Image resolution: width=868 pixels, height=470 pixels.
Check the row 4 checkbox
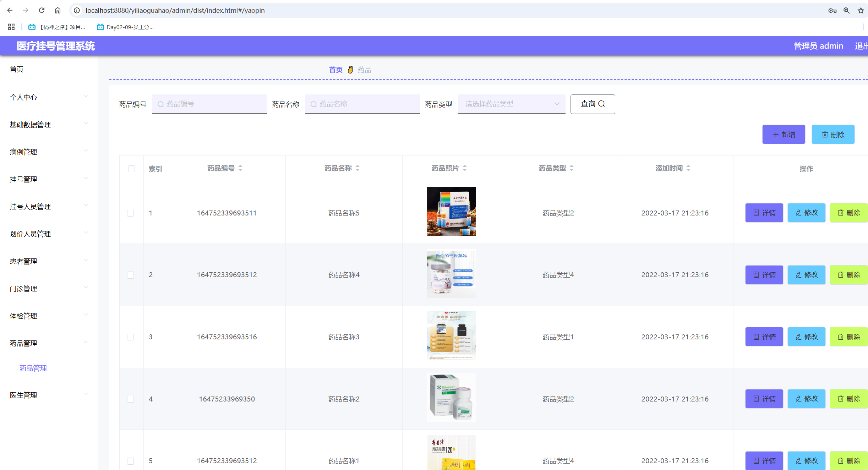pos(131,399)
